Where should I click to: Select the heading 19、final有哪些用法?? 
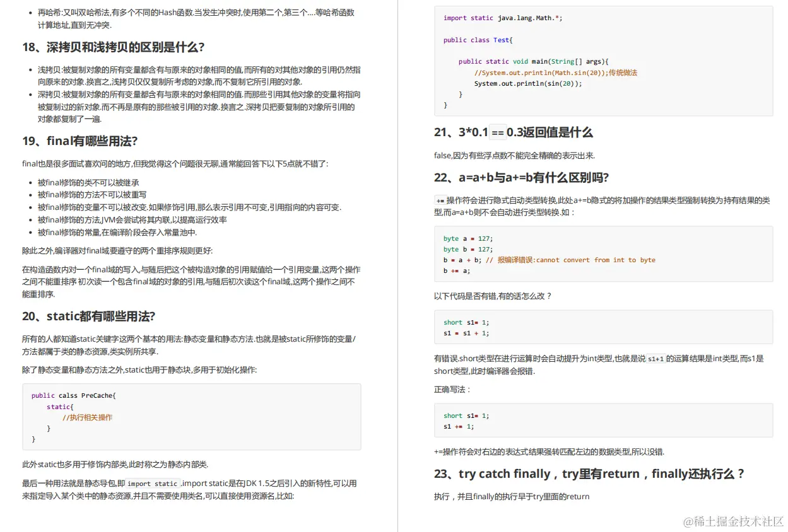click(x=79, y=141)
